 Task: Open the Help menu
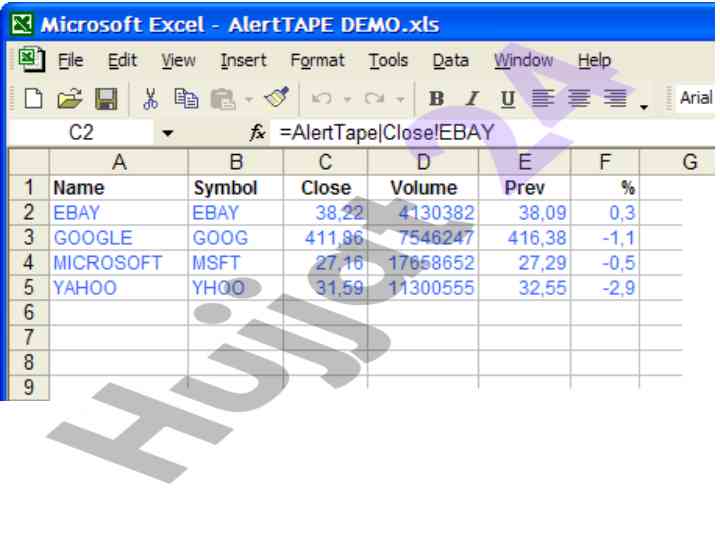coord(594,60)
